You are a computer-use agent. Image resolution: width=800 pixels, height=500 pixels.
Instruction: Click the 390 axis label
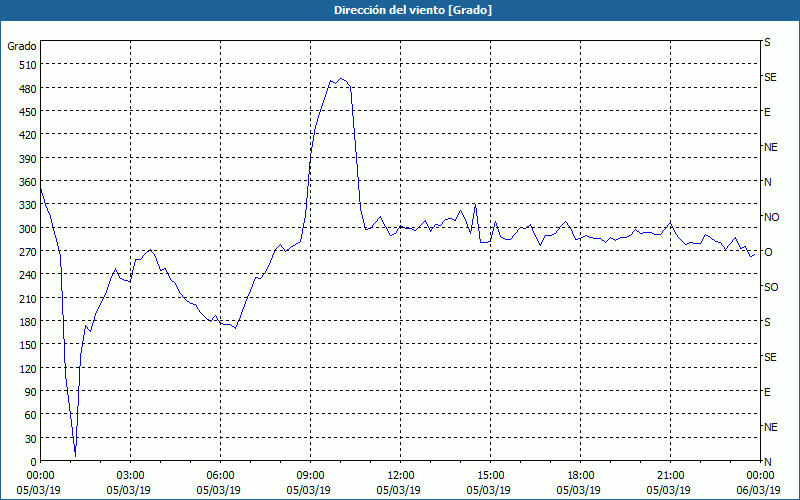click(28, 159)
